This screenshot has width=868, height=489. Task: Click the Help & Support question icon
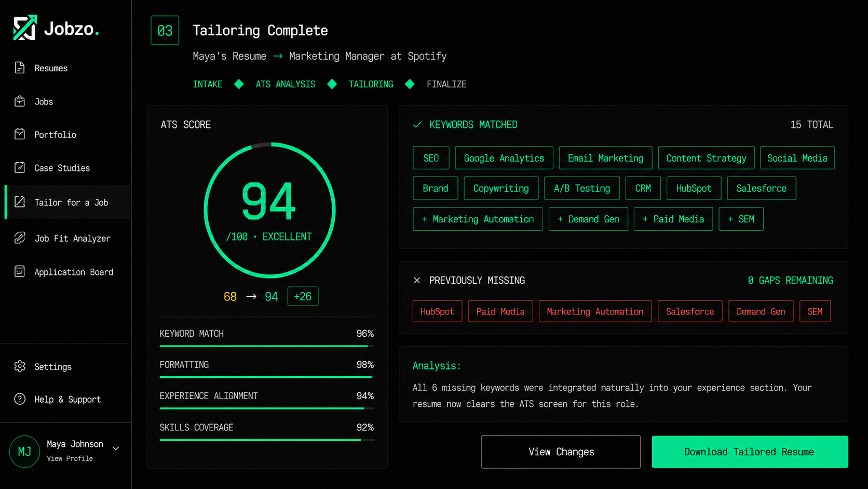[20, 399]
